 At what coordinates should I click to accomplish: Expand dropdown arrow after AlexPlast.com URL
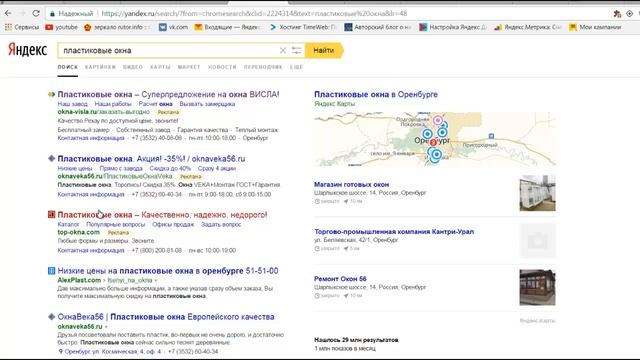click(x=156, y=280)
